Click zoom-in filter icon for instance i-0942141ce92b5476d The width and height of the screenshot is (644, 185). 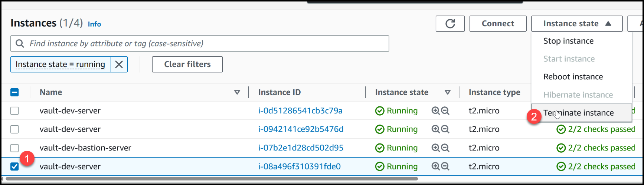click(x=435, y=129)
